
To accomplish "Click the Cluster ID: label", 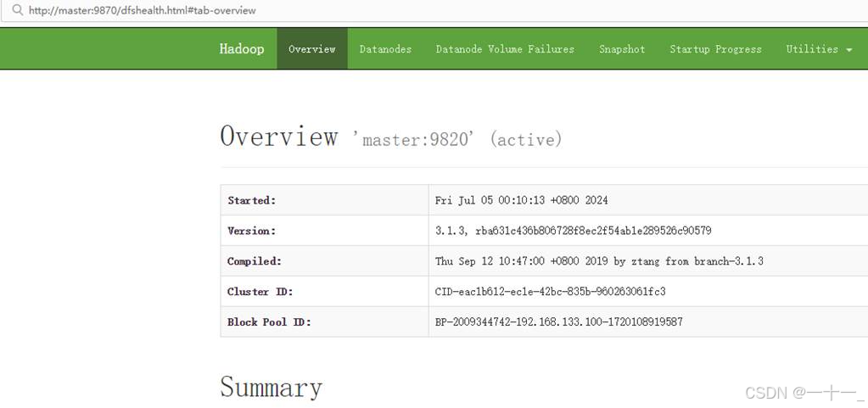I will [260, 291].
